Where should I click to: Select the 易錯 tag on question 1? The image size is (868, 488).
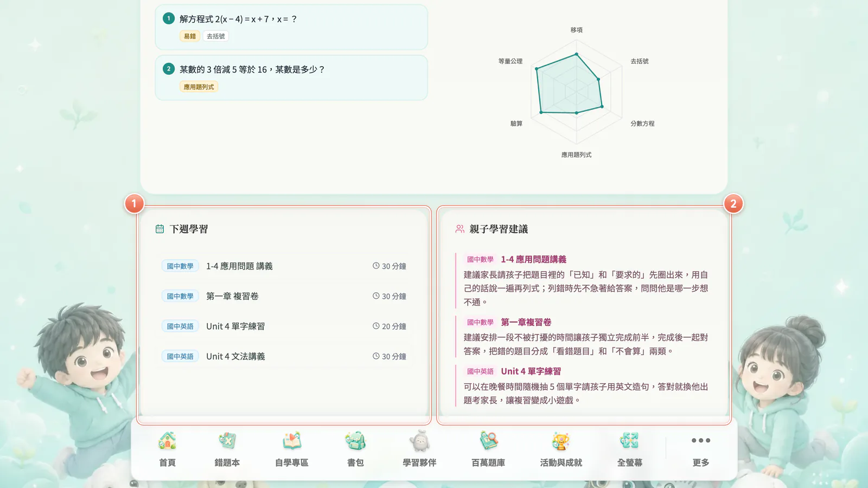click(190, 36)
